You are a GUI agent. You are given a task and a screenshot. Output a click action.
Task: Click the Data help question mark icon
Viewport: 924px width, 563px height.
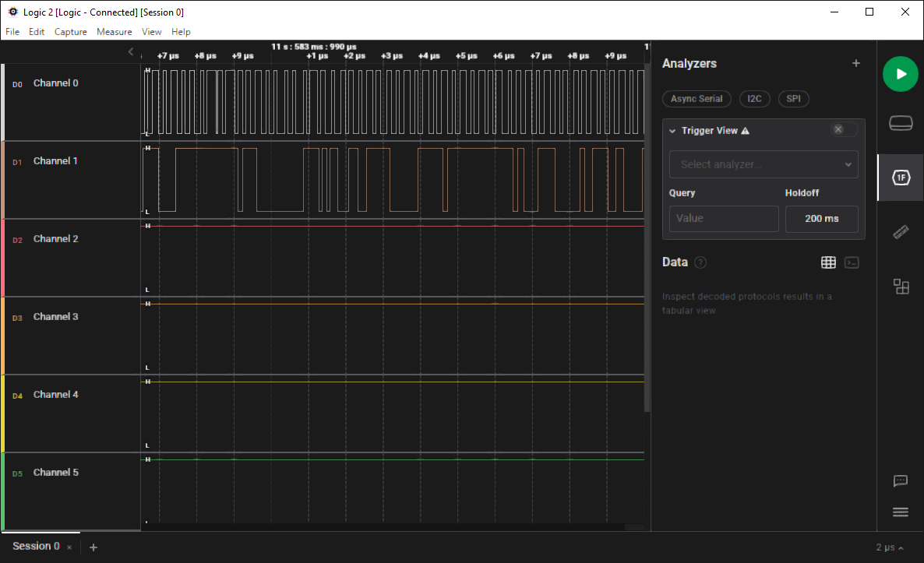point(700,262)
